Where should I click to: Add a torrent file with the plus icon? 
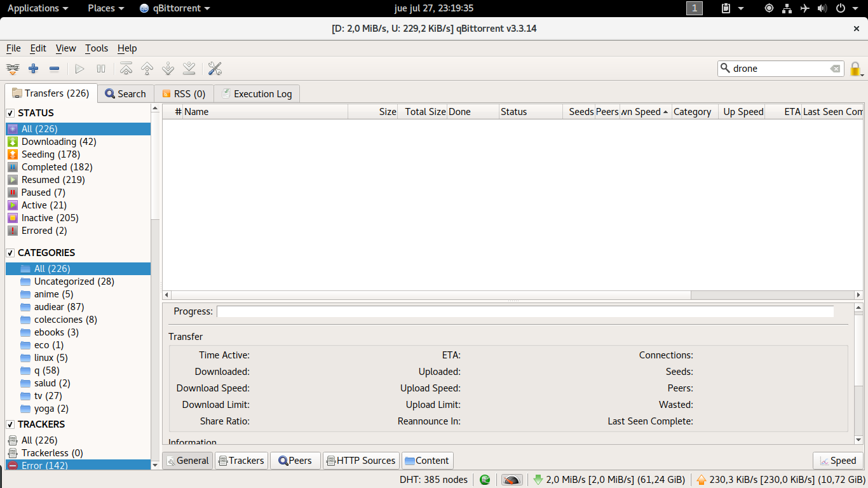[x=33, y=69]
